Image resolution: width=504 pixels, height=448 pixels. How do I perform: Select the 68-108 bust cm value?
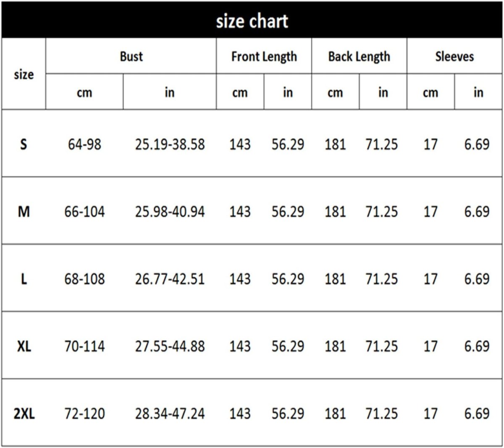(84, 279)
